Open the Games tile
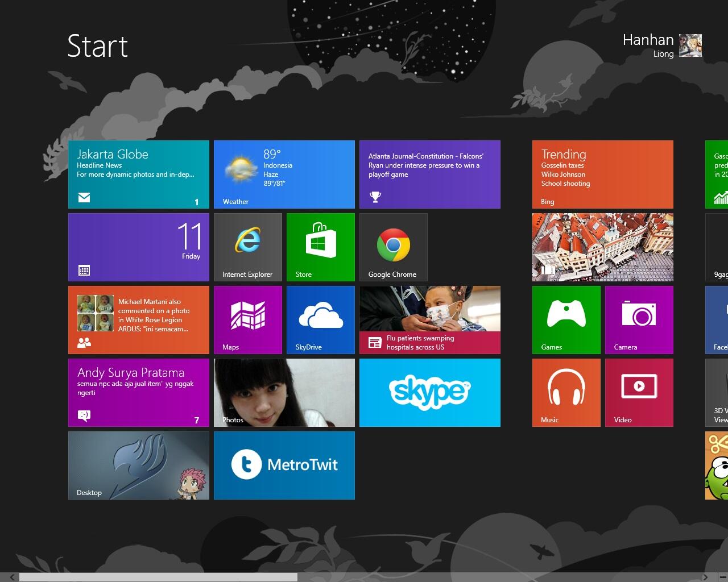 [566, 320]
